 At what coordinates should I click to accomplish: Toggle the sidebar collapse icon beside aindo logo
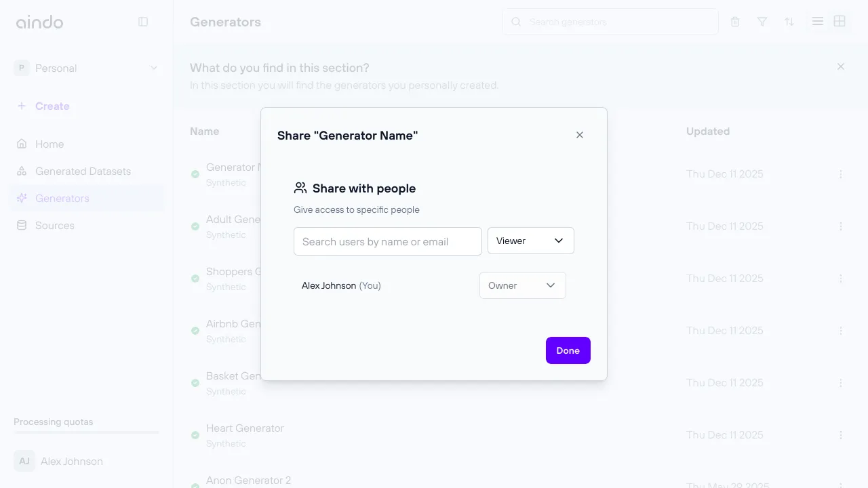click(143, 21)
